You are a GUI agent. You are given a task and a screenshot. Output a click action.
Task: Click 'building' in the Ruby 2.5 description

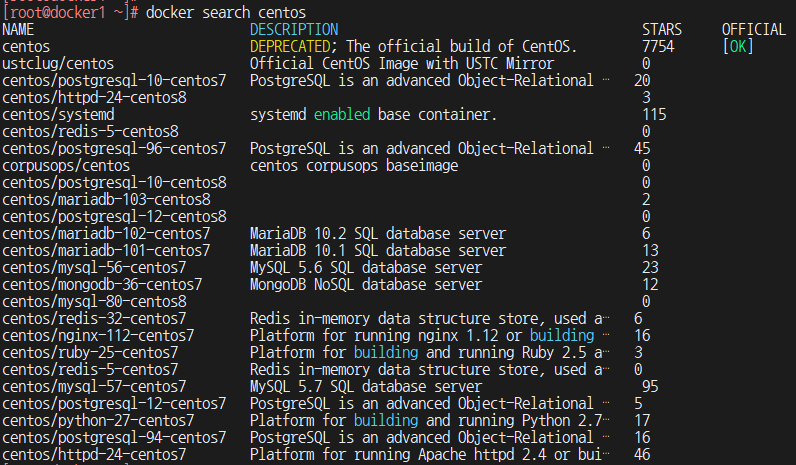(x=386, y=353)
